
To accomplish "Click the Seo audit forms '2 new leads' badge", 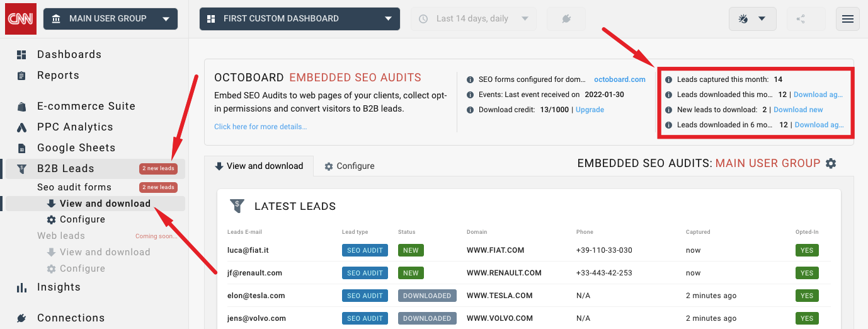I will 158,187.
